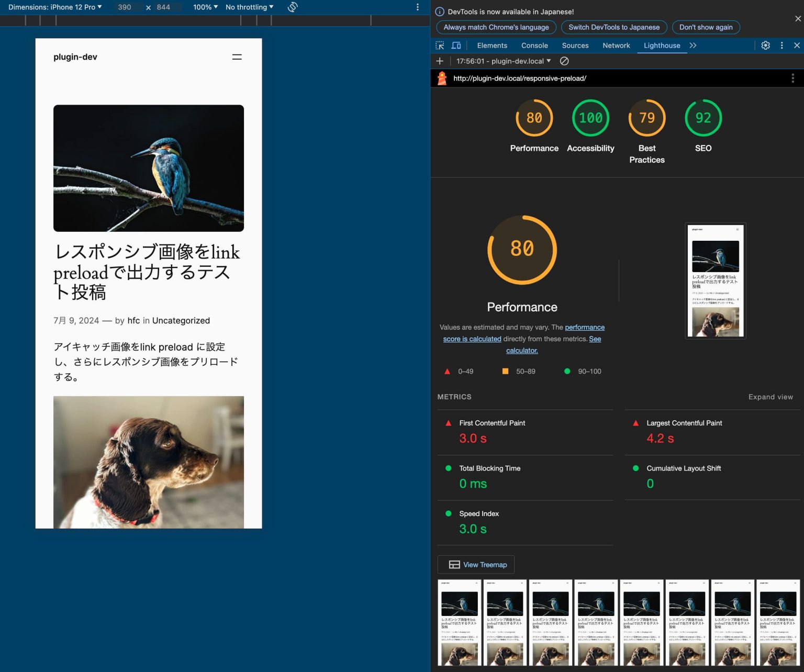Open the Lighthouse report options three-dot menu
The image size is (804, 672).
pyautogui.click(x=792, y=78)
